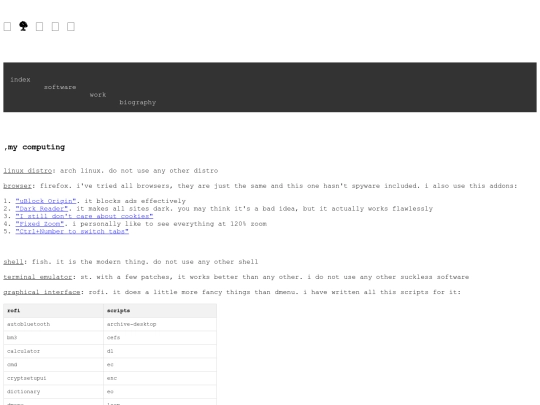Click the tree emoji icon at top

tap(23, 26)
